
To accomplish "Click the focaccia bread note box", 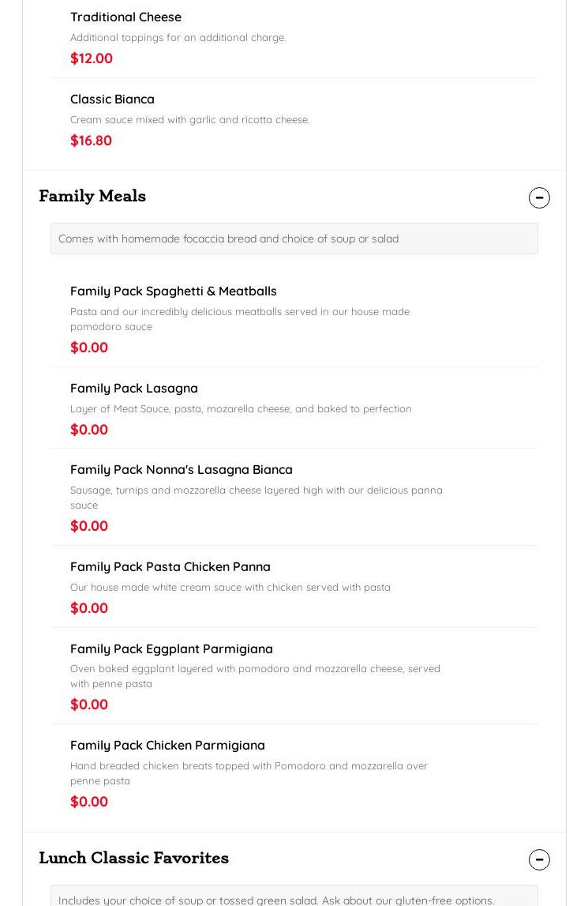I will click(x=294, y=239).
